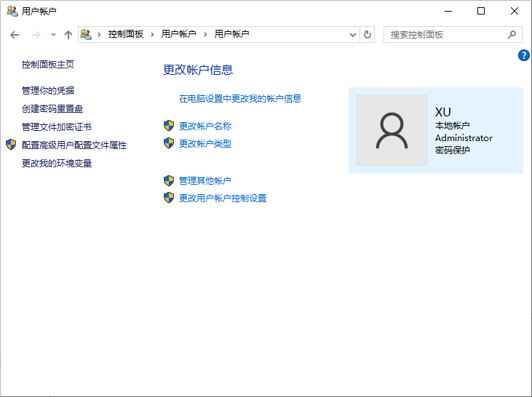This screenshot has width=532, height=397.
Task: Click shield icon beside 更改帐户类型
Action: coord(169,143)
